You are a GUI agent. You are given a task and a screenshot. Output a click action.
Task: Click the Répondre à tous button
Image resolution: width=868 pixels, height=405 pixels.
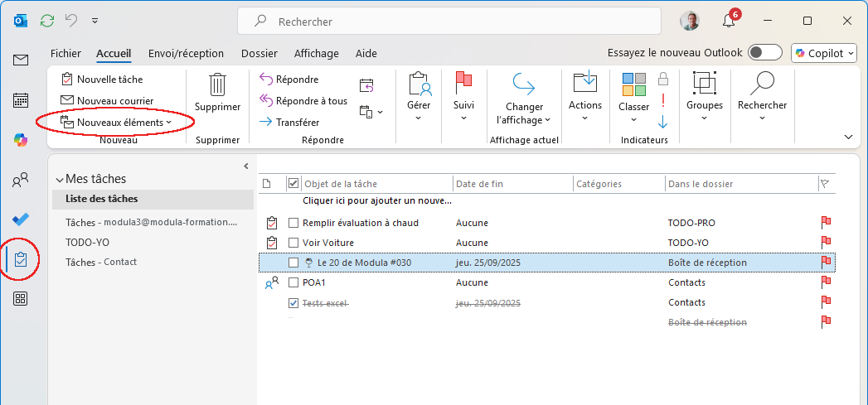(303, 101)
